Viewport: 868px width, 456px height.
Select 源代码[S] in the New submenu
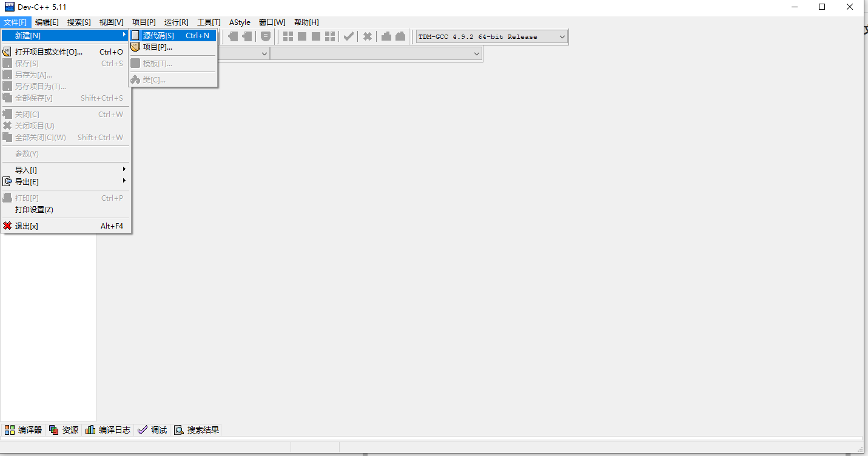tap(173, 36)
